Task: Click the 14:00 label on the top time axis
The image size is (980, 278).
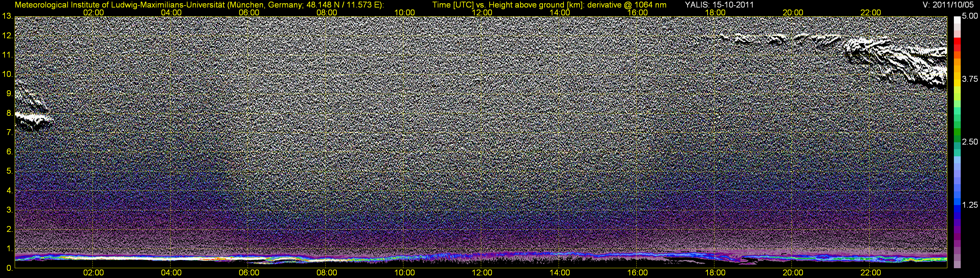Action: [560, 12]
